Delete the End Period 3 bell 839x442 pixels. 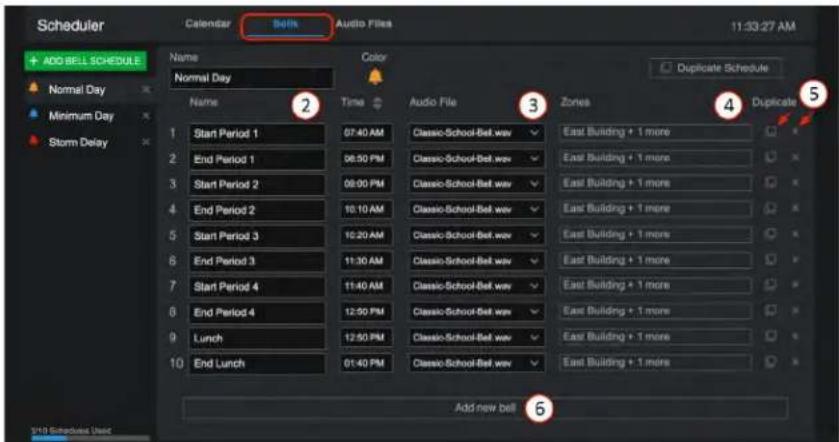(795, 260)
